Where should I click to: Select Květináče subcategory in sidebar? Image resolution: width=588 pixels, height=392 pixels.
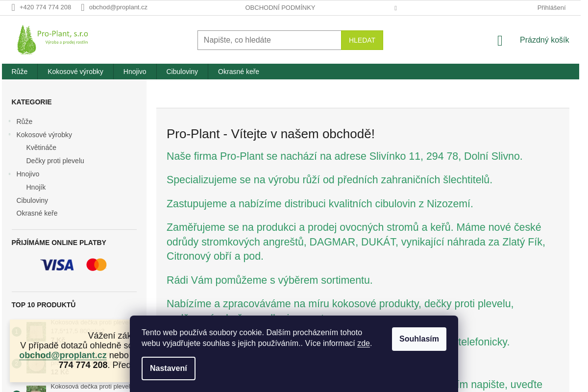pos(41,147)
